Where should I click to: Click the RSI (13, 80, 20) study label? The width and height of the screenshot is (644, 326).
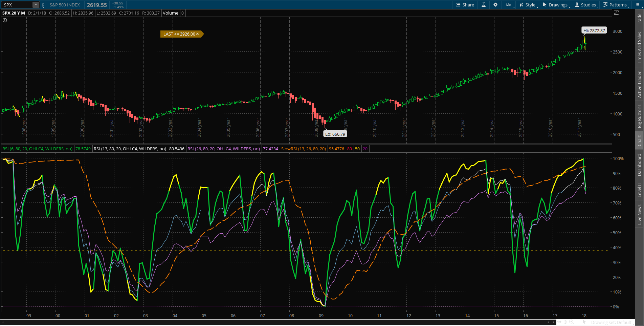[x=130, y=149]
